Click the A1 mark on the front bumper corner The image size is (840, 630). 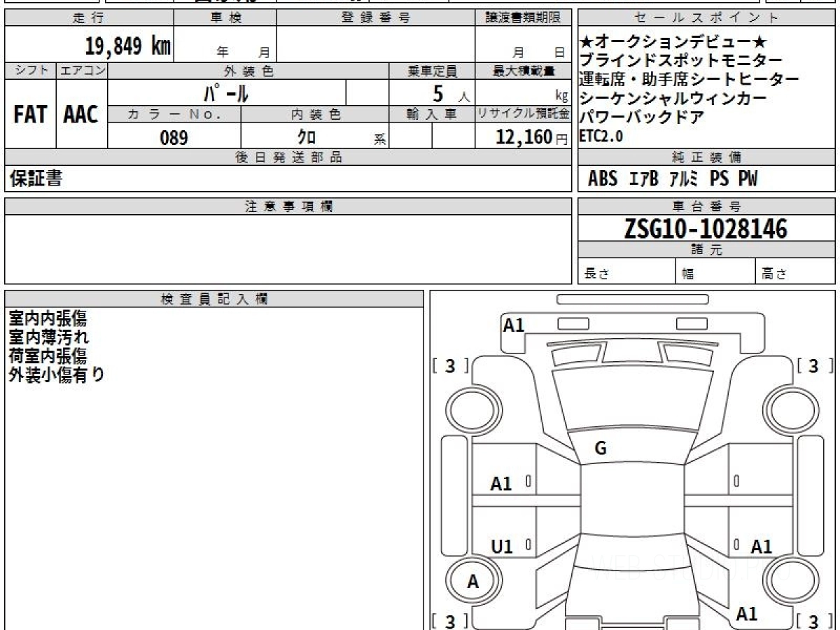pos(514,325)
